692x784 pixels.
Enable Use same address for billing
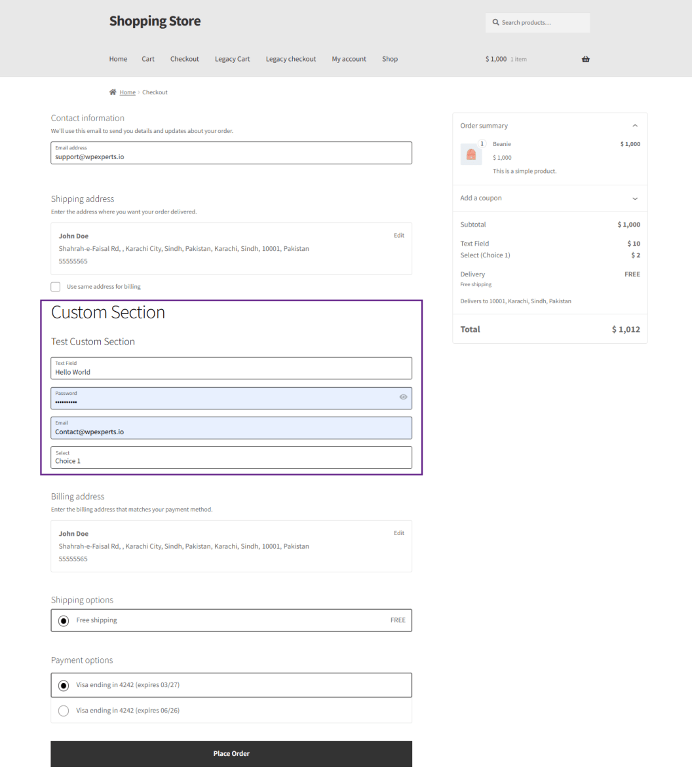tap(56, 287)
